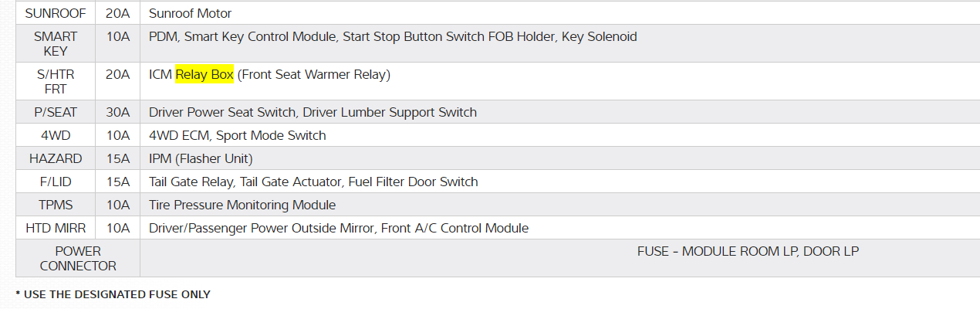The image size is (980, 309).
Task: Click the POWER CONNECTOR cell
Action: [78, 258]
